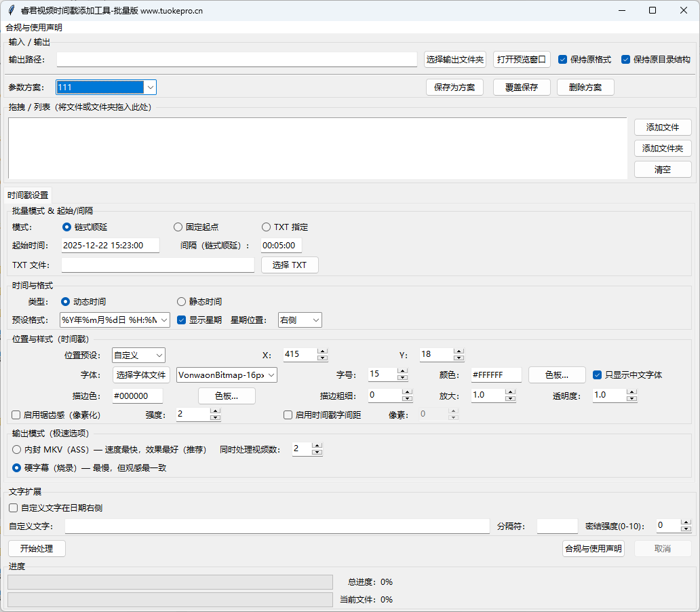Viewport: 700px width, 612px height.
Task: Decrease the Y position spinner value
Action: pos(459,358)
